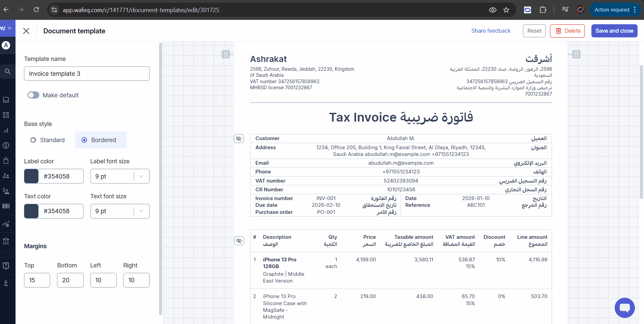644x324 pixels.
Task: Click the Share feedback link
Action: (x=491, y=31)
